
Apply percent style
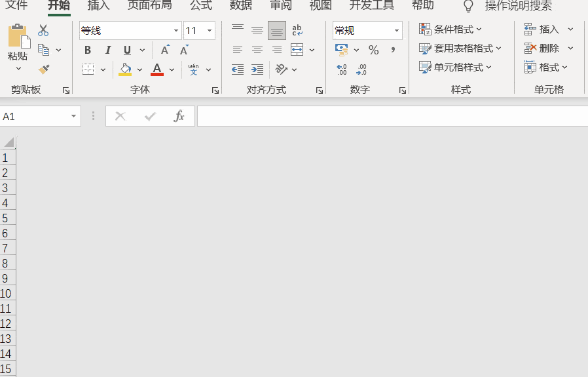pyautogui.click(x=373, y=50)
